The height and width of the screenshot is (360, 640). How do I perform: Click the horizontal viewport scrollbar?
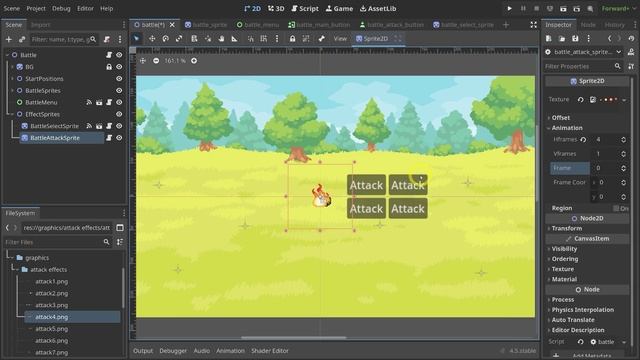(x=293, y=338)
